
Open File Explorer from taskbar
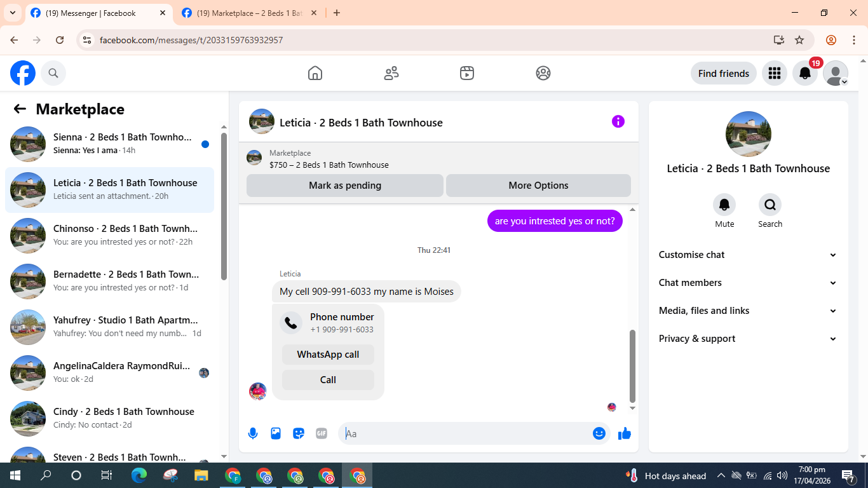click(x=201, y=475)
